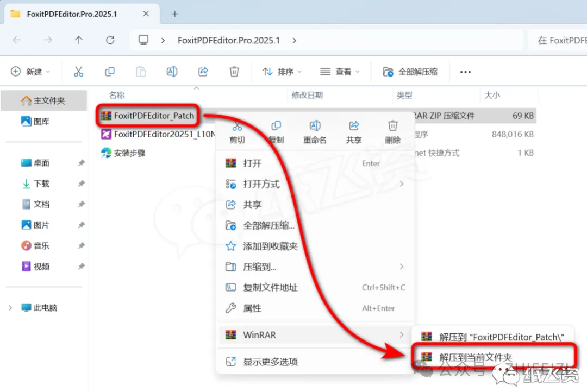Expand 打开方式 (Open with) submenu
587x392 pixels.
pyautogui.click(x=315, y=184)
